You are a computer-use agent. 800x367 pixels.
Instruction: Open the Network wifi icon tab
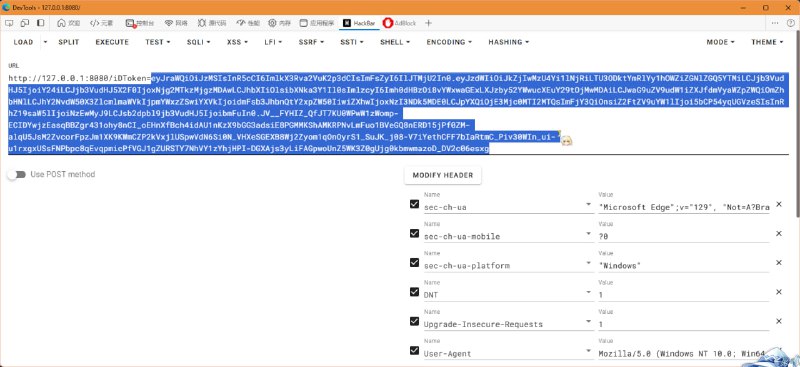click(x=168, y=23)
